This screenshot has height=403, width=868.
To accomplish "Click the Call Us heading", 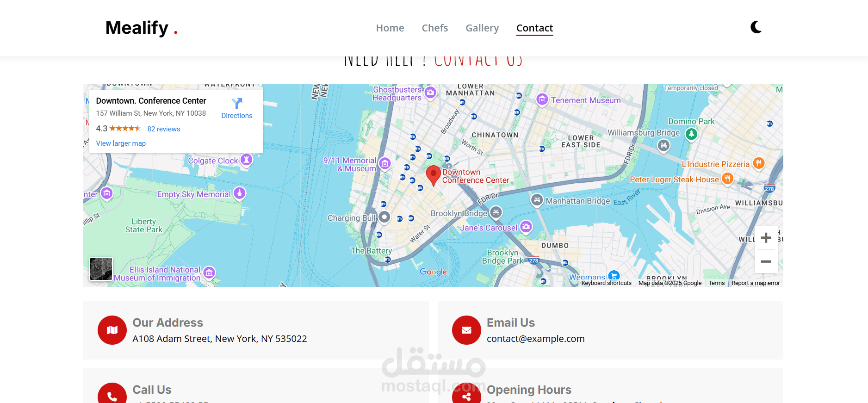I will [152, 390].
